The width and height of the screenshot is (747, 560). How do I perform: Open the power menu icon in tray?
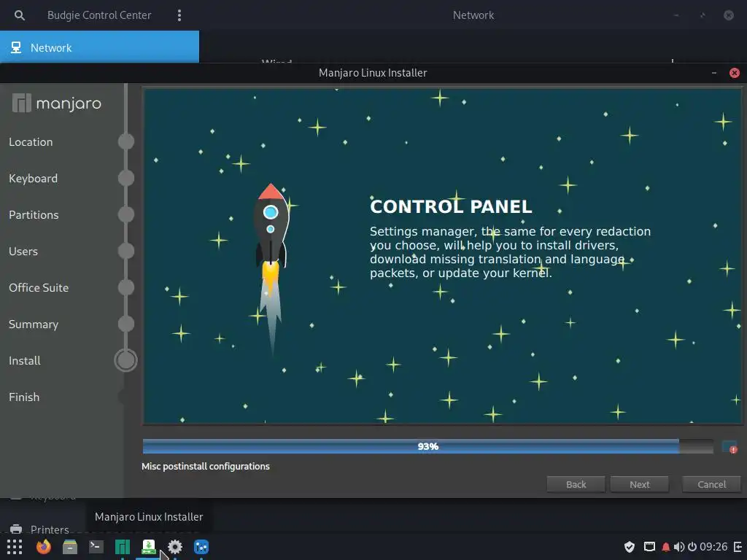click(x=692, y=547)
